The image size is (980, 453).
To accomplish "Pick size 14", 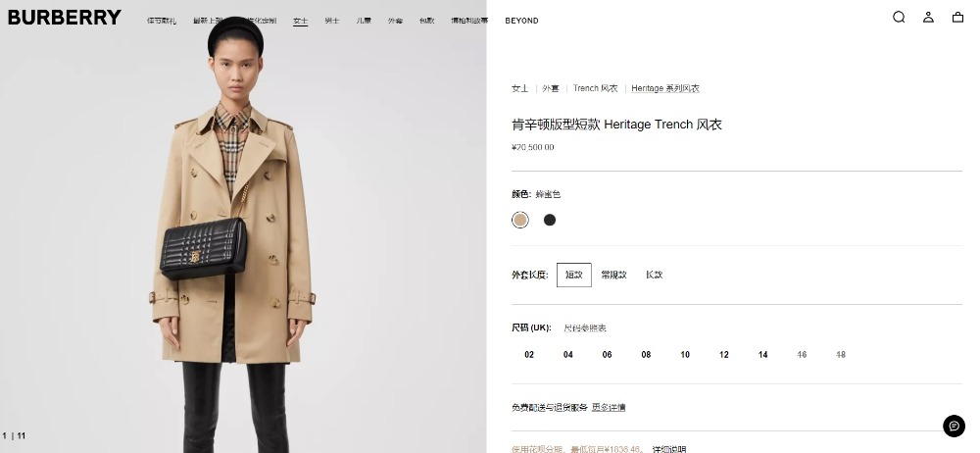I will click(763, 355).
